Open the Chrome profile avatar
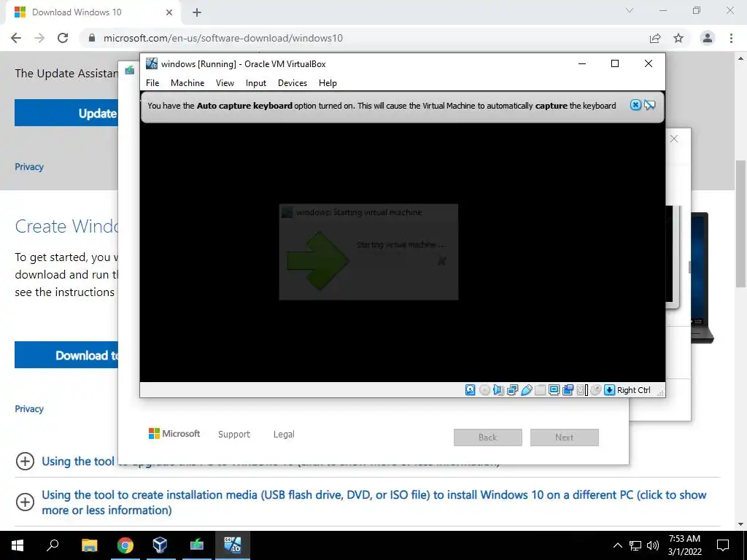 coord(708,38)
